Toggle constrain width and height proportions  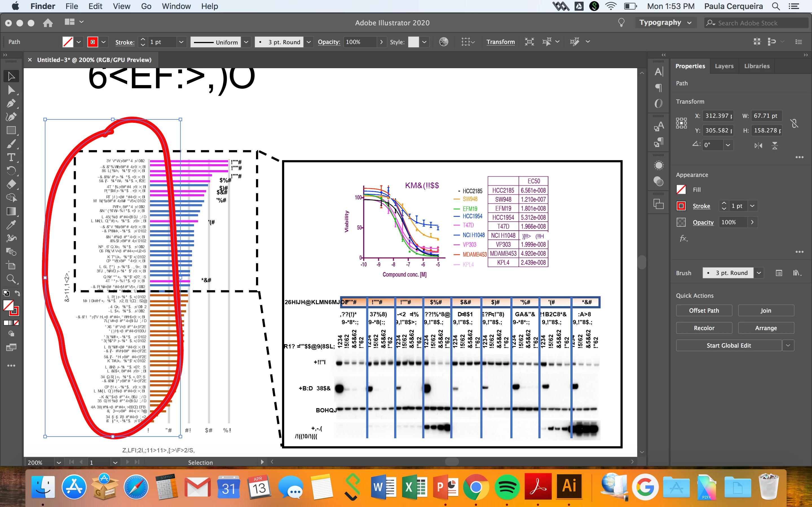tap(794, 123)
